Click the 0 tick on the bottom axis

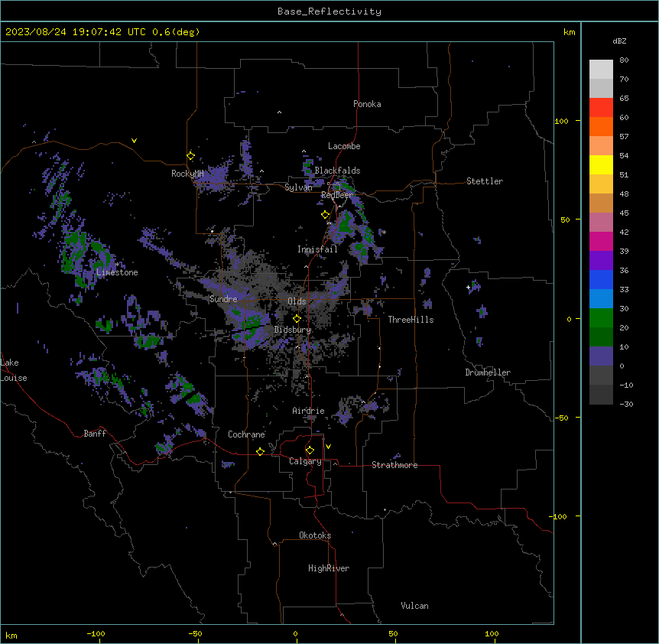coord(295,634)
